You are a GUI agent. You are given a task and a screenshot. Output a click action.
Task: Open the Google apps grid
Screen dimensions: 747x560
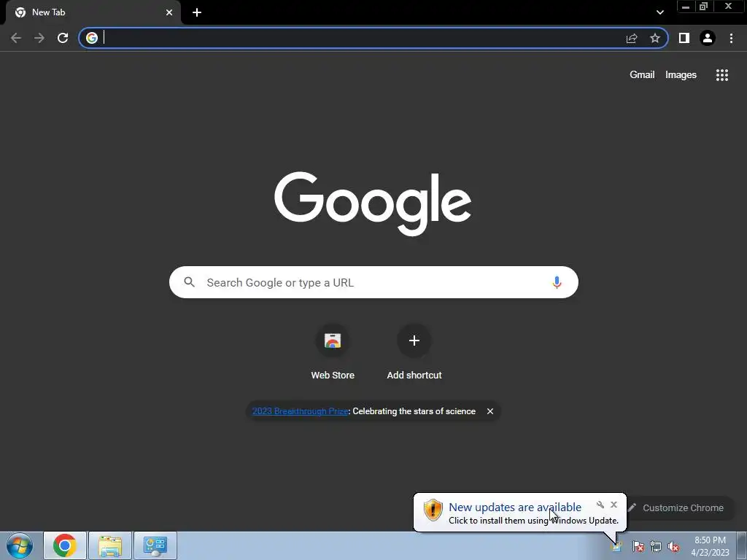pyautogui.click(x=722, y=75)
